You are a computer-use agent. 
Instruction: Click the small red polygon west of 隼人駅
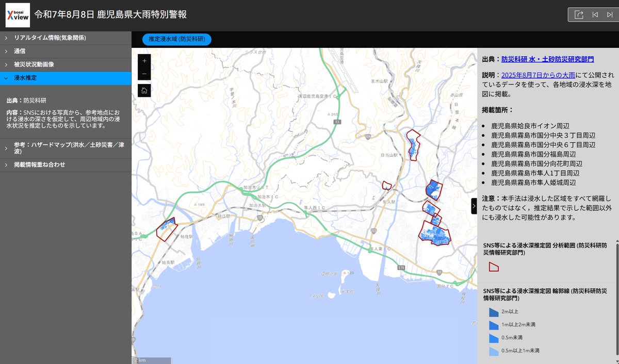tap(386, 186)
